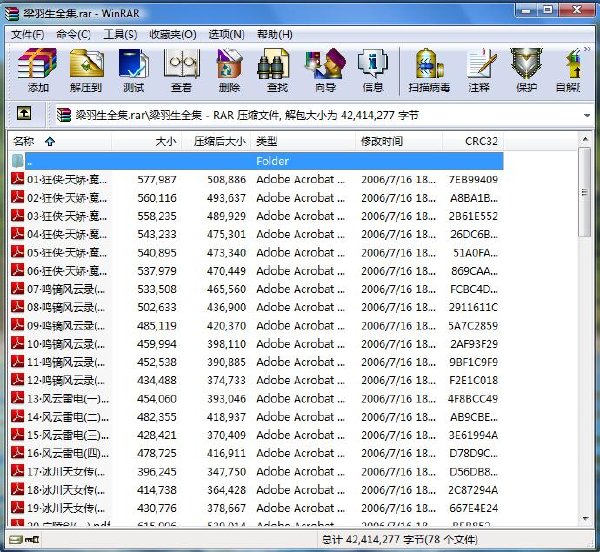
Task: Click the 添加 (Add) toolbar icon
Action: pyautogui.click(x=38, y=70)
